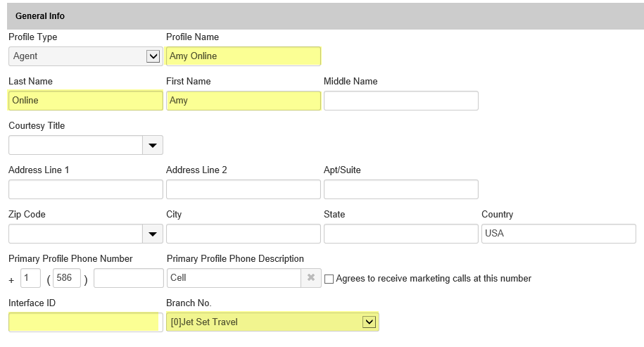Open the Profile Type dropdown
The height and width of the screenshot is (347, 644).
click(153, 56)
